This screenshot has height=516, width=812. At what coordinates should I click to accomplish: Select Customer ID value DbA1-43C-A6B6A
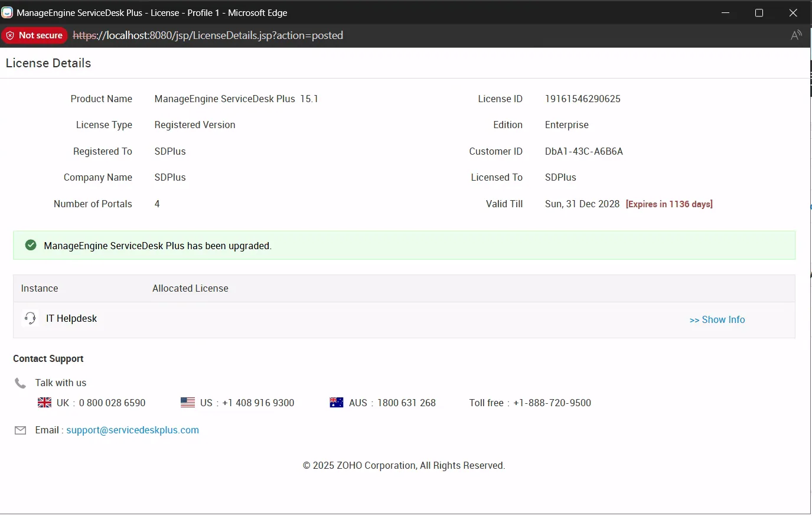[584, 152]
